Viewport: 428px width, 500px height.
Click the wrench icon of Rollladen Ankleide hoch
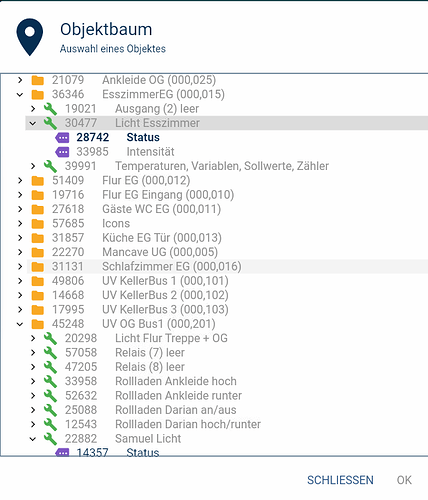[50, 381]
